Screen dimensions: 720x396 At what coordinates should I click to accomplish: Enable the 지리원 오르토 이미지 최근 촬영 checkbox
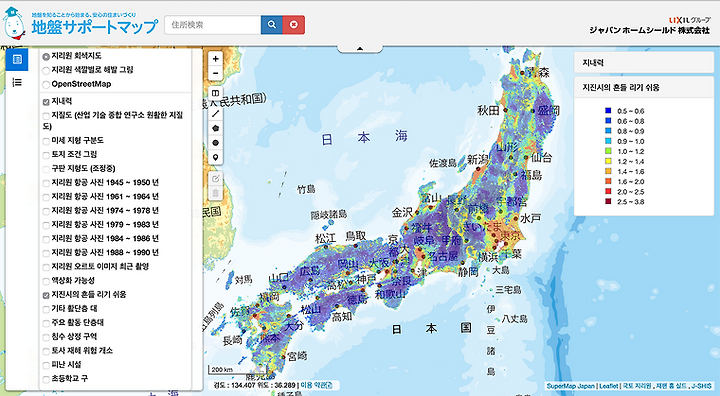46,267
